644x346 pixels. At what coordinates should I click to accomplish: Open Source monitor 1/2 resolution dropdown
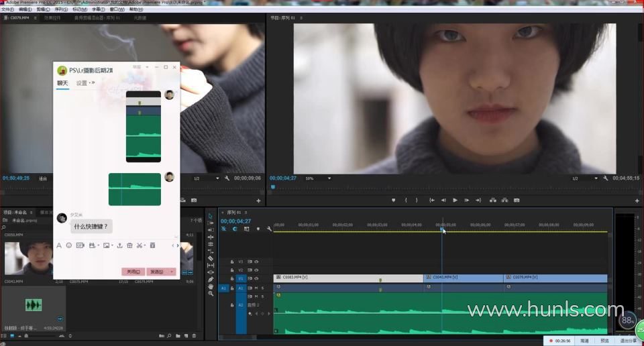[x=207, y=178]
